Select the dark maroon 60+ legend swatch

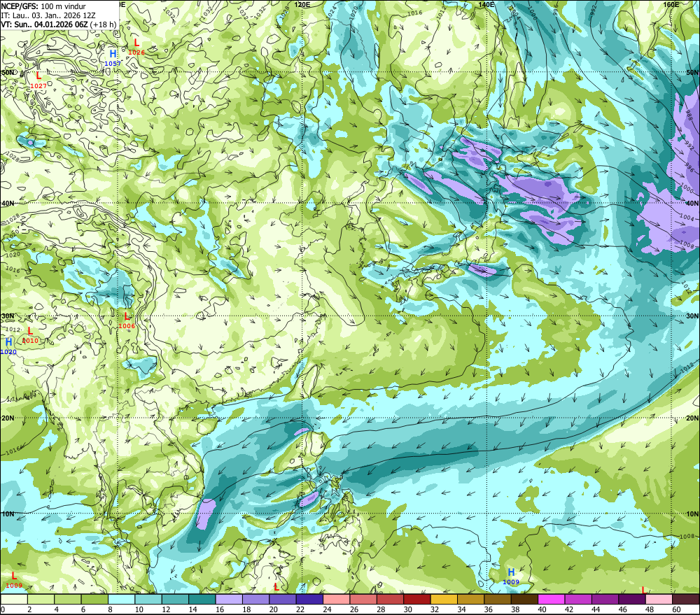[686, 599]
